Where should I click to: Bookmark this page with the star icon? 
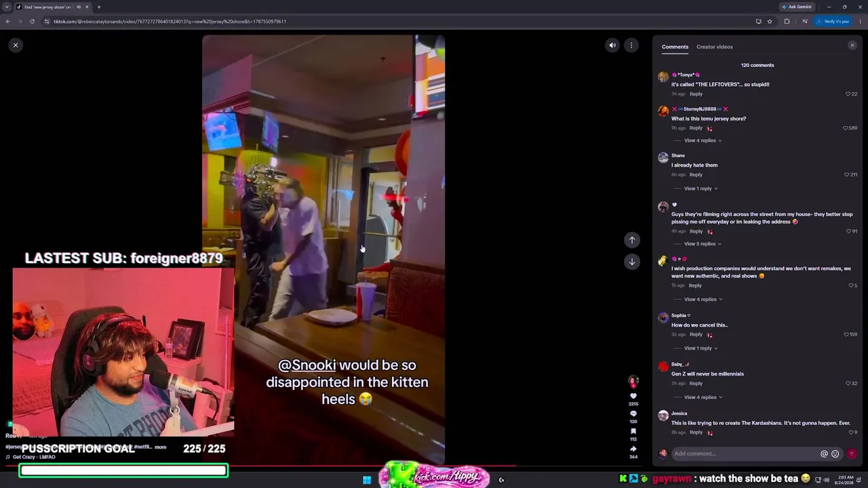point(770,21)
